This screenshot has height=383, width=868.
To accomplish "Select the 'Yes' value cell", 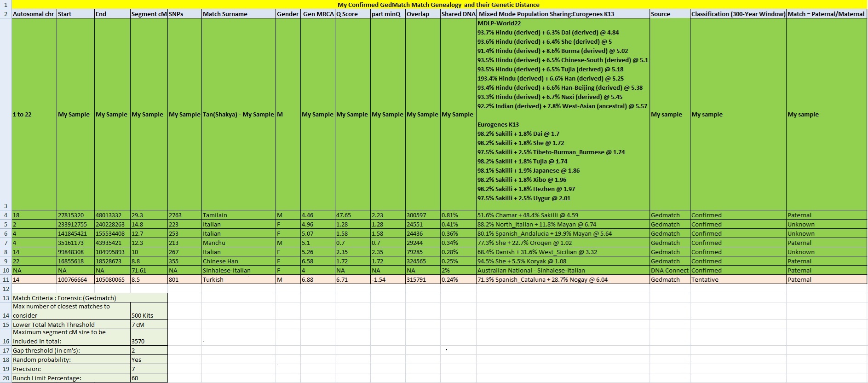I will 149,360.
